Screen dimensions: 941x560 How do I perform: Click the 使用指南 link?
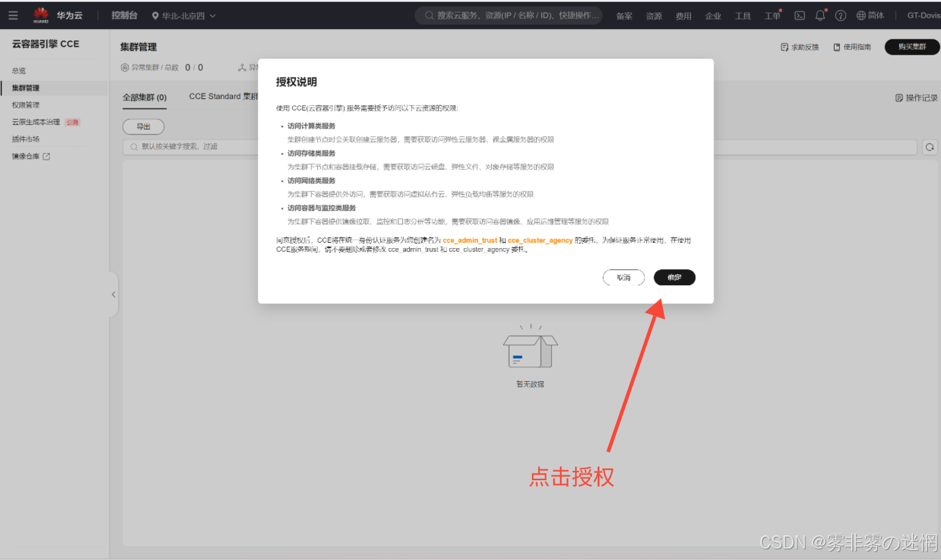pyautogui.click(x=853, y=47)
